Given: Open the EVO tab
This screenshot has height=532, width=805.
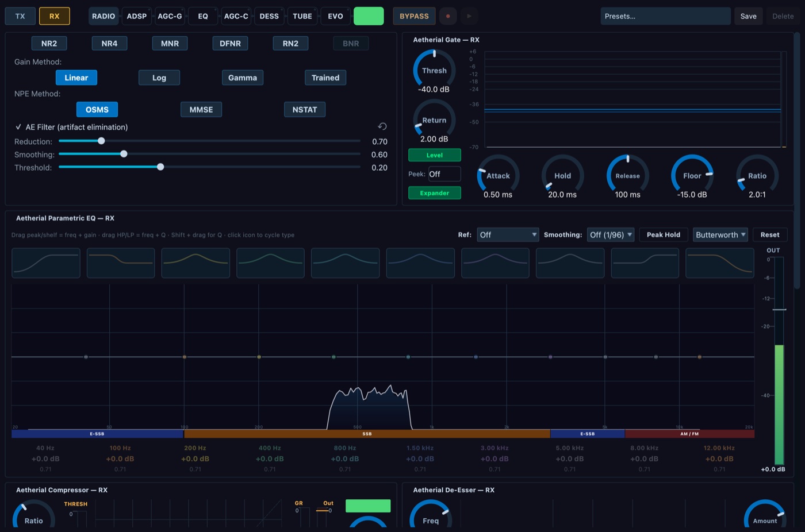Looking at the screenshot, I should pyautogui.click(x=335, y=16).
